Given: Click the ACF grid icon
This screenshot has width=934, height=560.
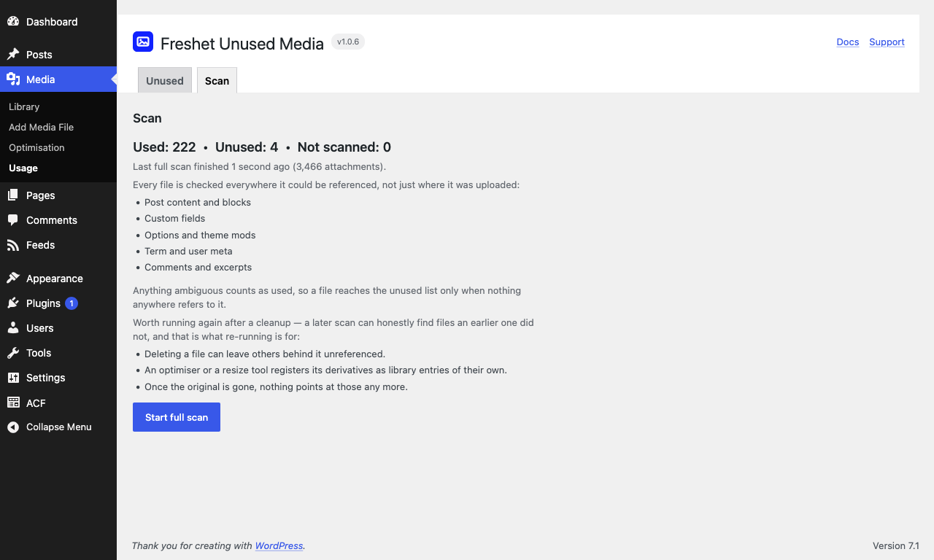Looking at the screenshot, I should (13, 402).
